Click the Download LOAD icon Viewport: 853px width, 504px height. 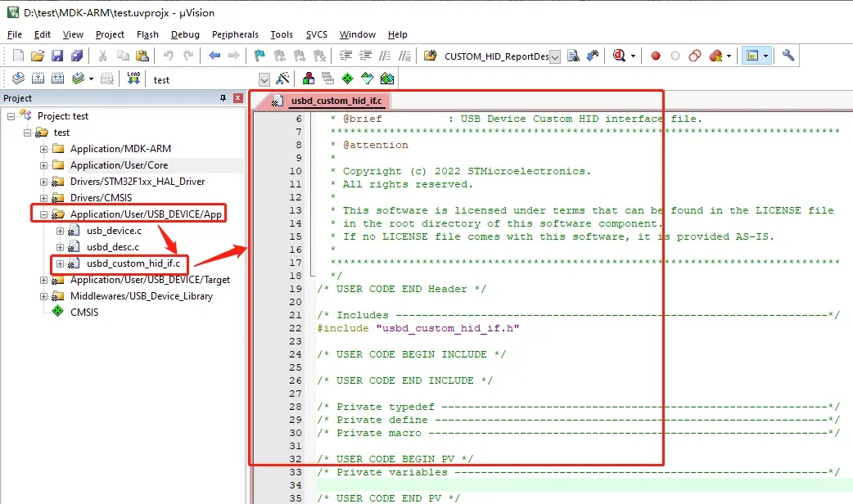click(133, 79)
